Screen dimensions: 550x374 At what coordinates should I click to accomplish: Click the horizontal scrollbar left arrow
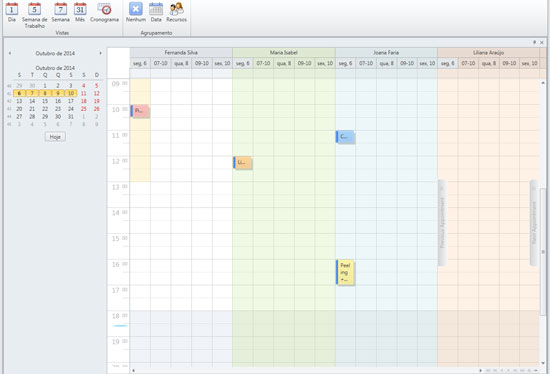click(x=133, y=370)
